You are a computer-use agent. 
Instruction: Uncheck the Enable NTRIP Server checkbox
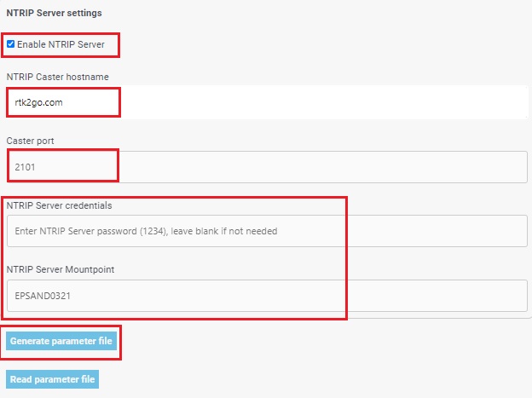pyautogui.click(x=10, y=44)
